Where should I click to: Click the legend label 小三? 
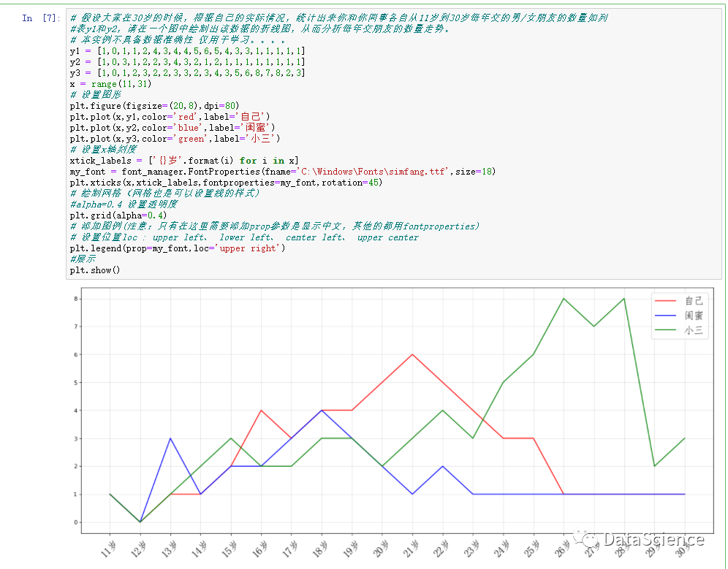pos(694,330)
